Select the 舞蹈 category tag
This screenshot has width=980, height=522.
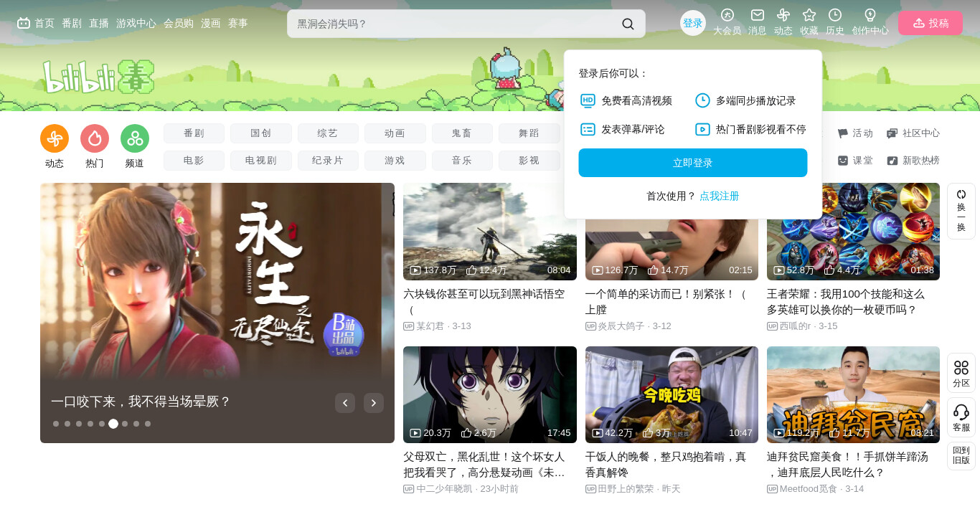529,133
